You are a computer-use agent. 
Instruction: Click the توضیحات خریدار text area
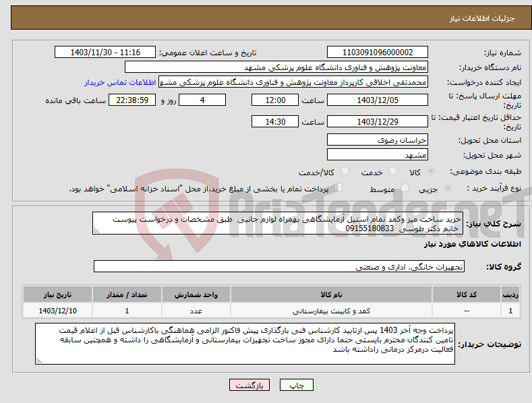pyautogui.click(x=245, y=344)
